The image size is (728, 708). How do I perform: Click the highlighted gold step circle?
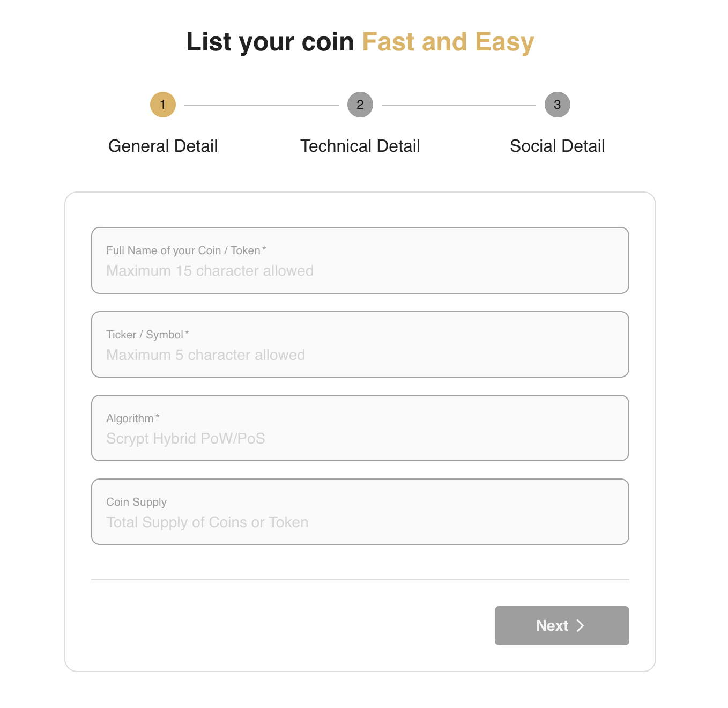[162, 105]
